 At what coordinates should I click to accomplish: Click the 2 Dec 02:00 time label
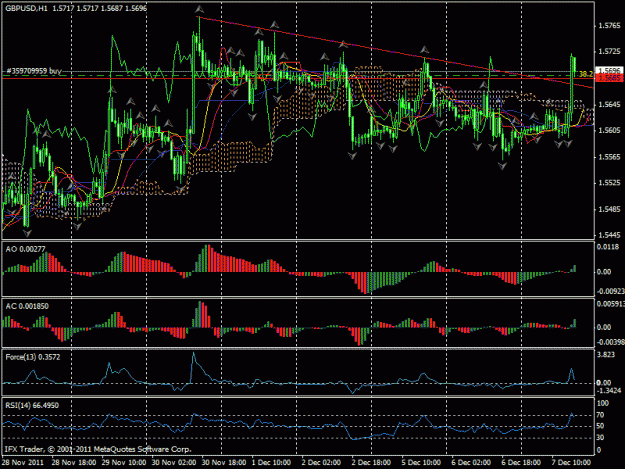pyautogui.click(x=321, y=463)
